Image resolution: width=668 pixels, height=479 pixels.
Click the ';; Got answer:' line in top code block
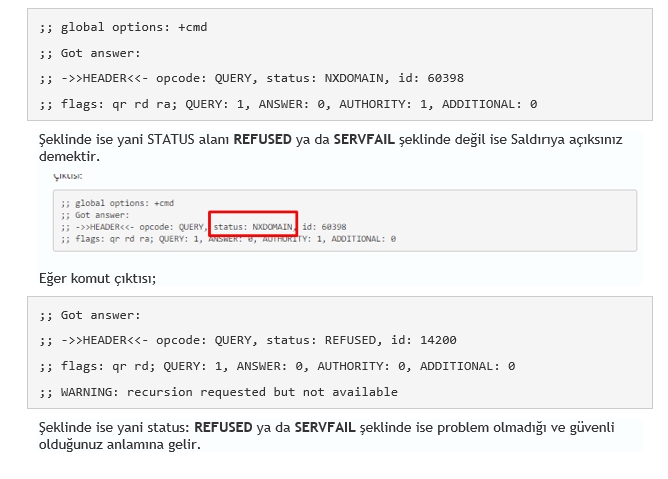point(90,53)
